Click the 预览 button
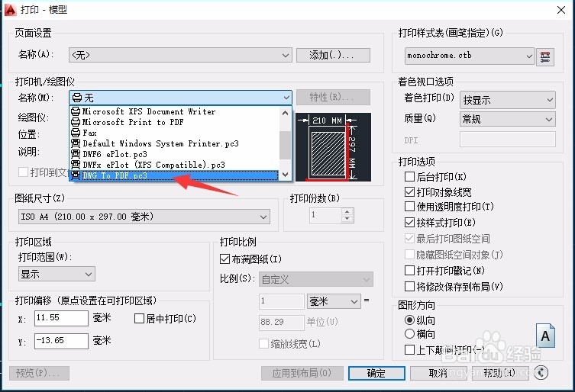 click(39, 373)
